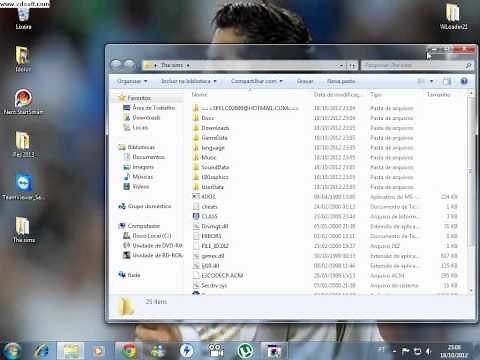
Task: Select Rede in the navigation pane
Action: tap(129, 275)
